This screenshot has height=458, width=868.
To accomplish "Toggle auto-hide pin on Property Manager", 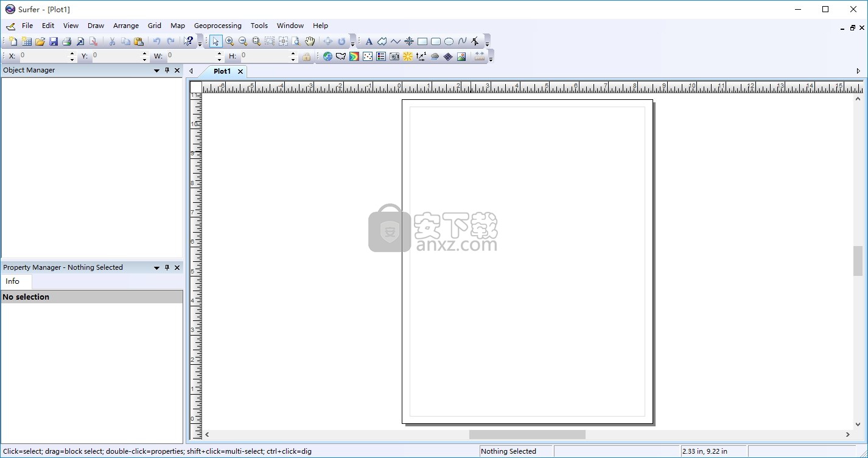I will pyautogui.click(x=167, y=268).
